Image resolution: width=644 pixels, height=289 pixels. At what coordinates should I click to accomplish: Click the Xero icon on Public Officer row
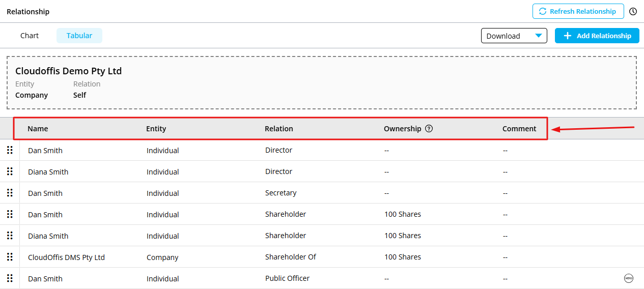pos(629,278)
